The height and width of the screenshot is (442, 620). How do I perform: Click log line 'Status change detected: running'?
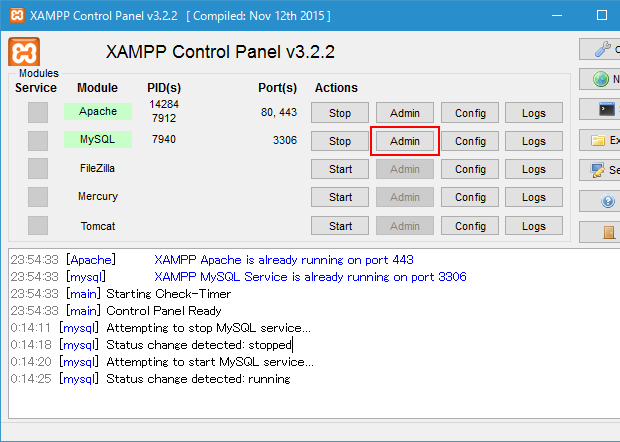point(198,379)
